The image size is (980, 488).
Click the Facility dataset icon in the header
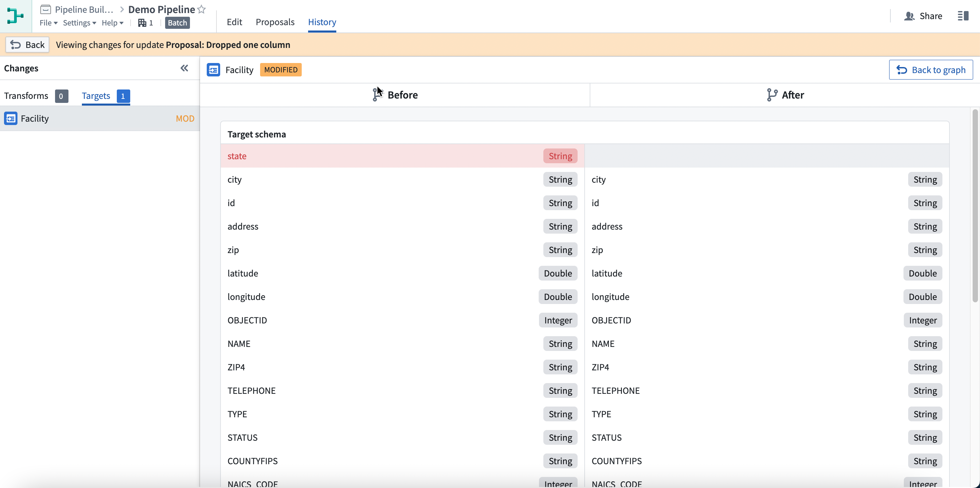pos(214,70)
